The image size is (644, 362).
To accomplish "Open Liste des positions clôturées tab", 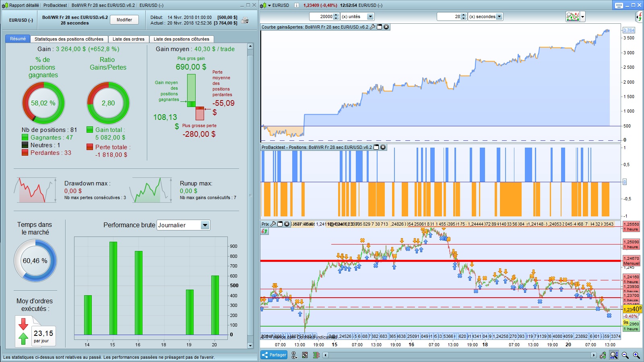I will click(182, 39).
